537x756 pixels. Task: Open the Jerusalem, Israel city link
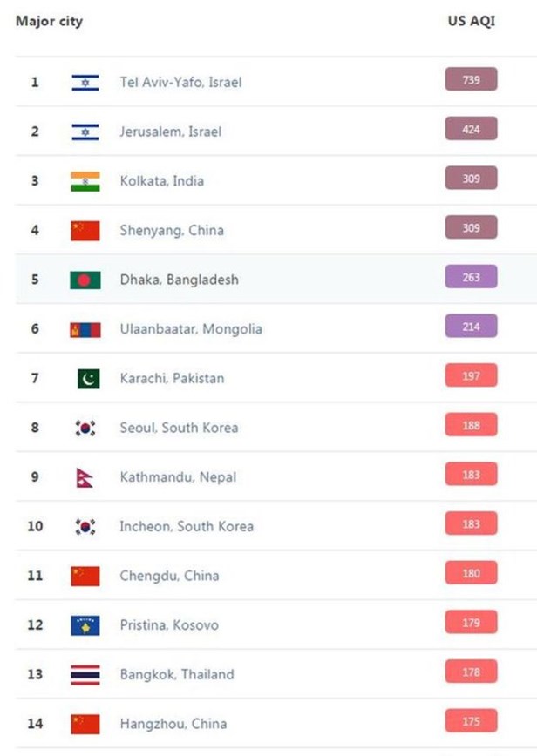(171, 132)
